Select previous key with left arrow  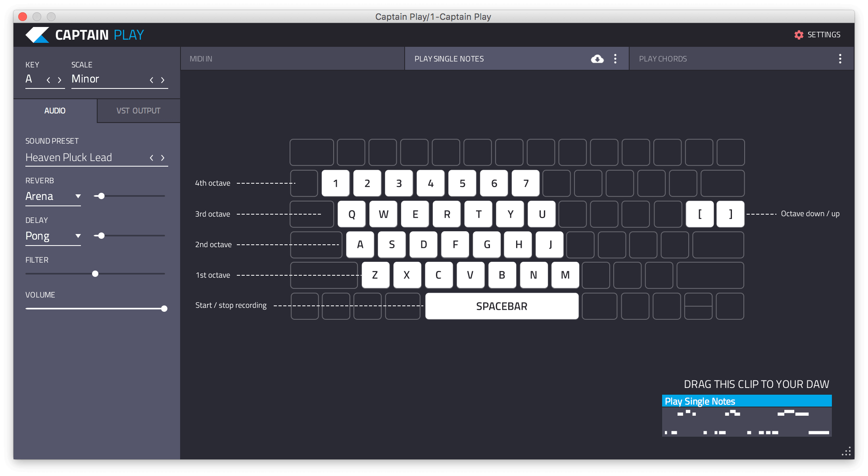pyautogui.click(x=48, y=80)
